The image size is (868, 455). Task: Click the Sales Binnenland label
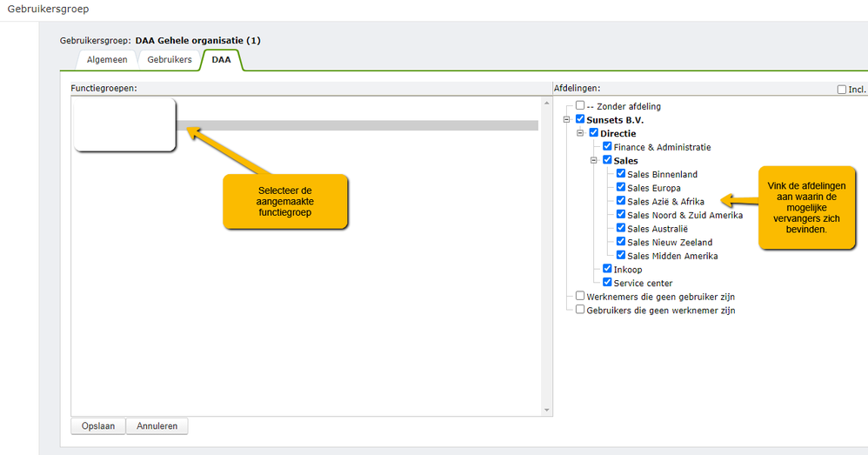point(662,174)
